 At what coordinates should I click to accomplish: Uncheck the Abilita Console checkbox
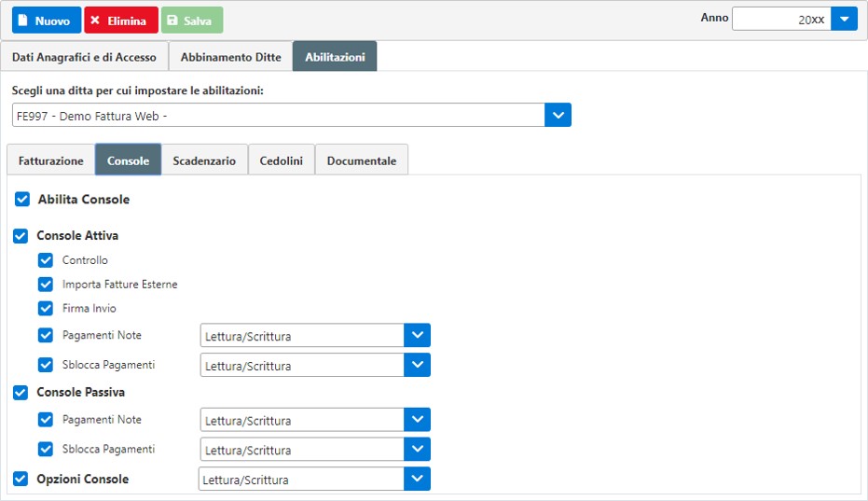coord(22,200)
